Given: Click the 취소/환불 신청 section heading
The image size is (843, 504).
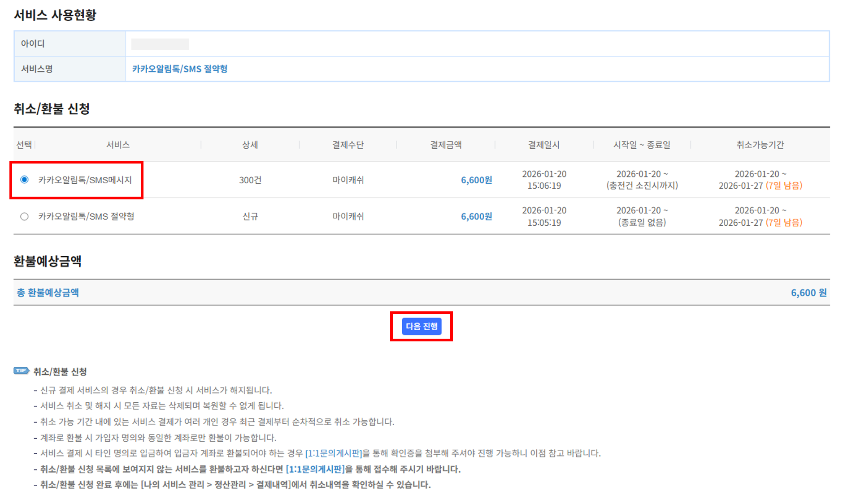Looking at the screenshot, I should click(x=52, y=109).
